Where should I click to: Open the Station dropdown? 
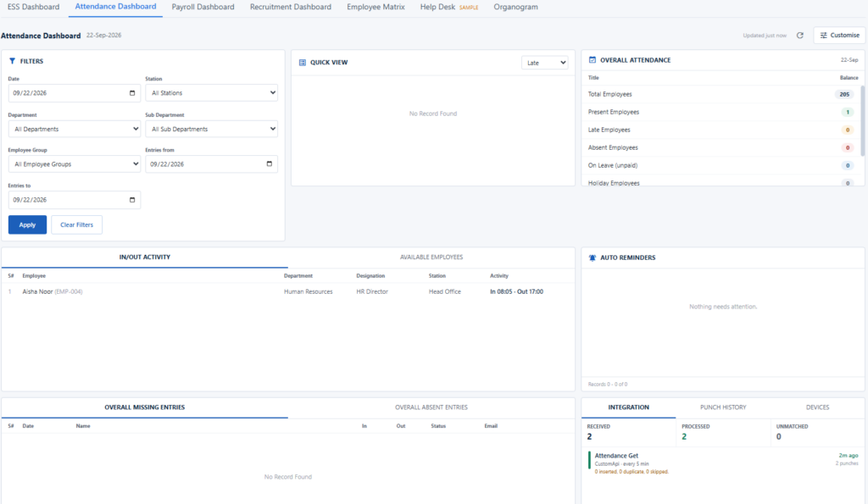211,93
